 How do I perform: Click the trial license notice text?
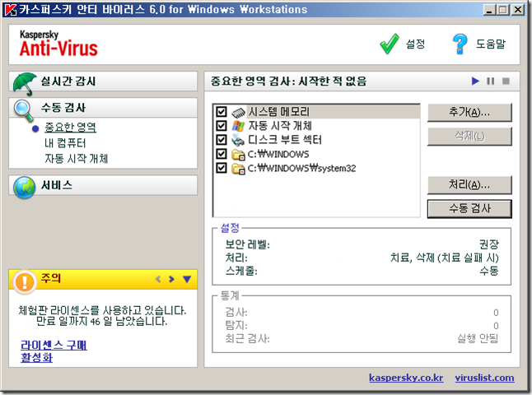coord(102,316)
